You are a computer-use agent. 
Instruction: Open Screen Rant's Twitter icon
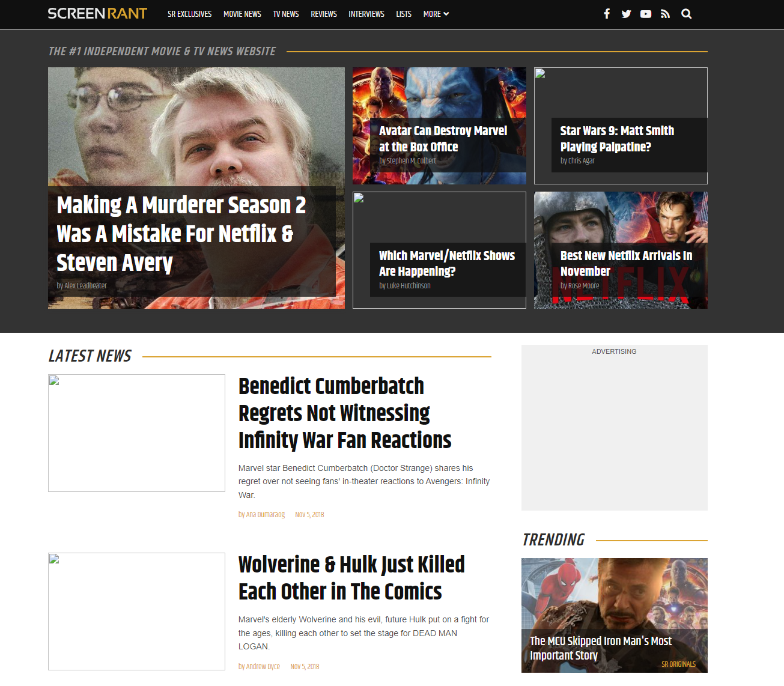tap(626, 14)
